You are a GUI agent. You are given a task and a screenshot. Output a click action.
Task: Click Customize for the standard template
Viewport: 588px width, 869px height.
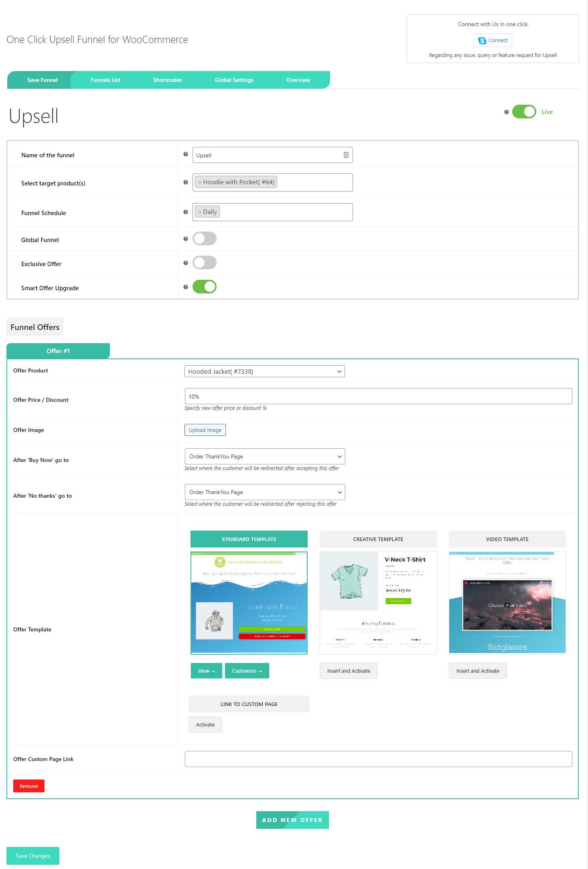click(x=247, y=671)
